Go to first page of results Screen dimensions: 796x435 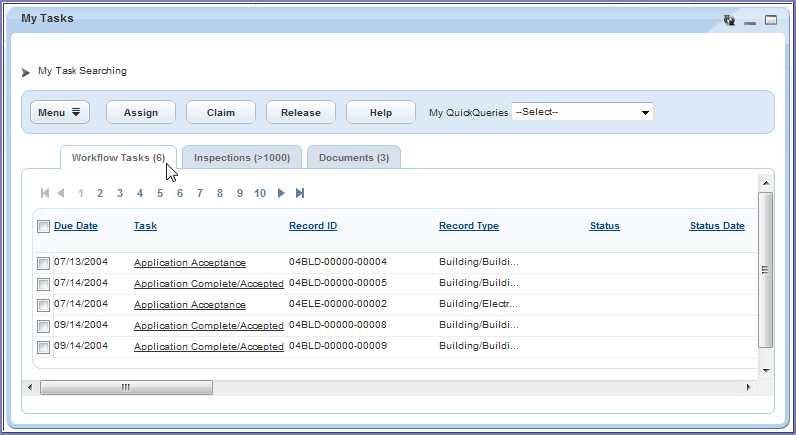point(44,193)
